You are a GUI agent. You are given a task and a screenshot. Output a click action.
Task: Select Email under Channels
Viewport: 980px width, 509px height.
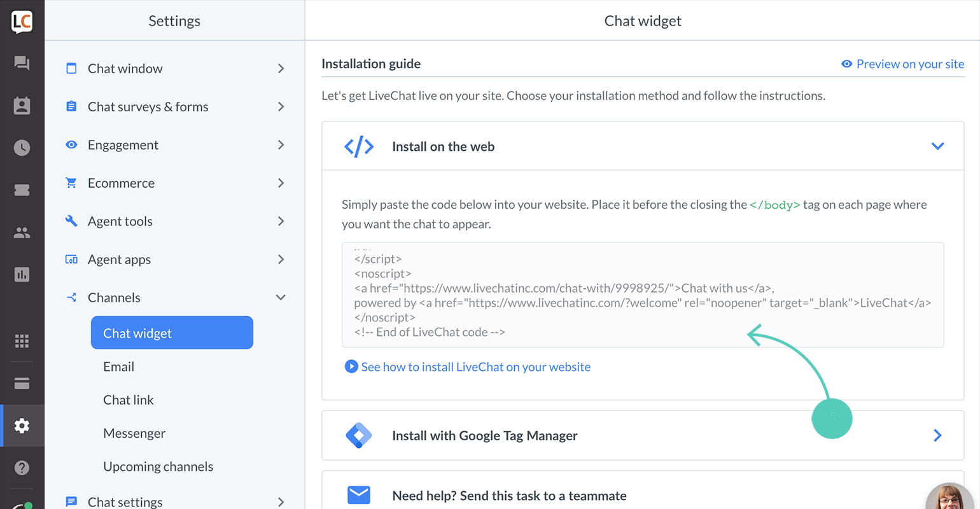(118, 366)
